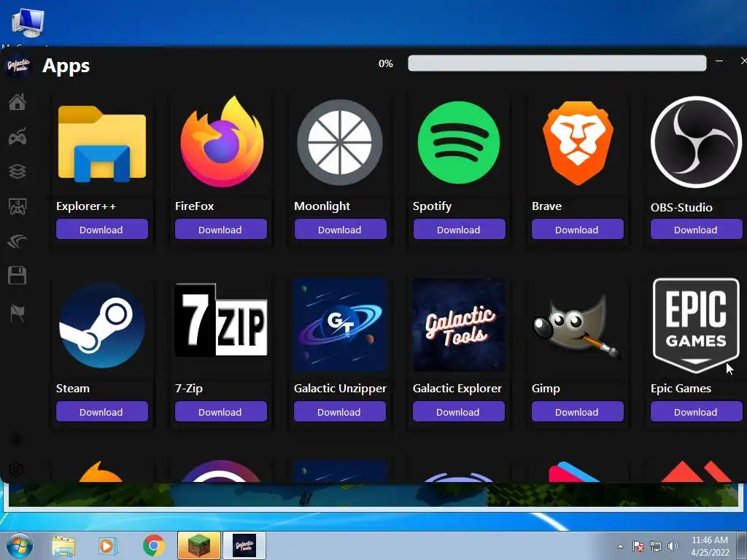Open network status tray icon

[x=656, y=546]
